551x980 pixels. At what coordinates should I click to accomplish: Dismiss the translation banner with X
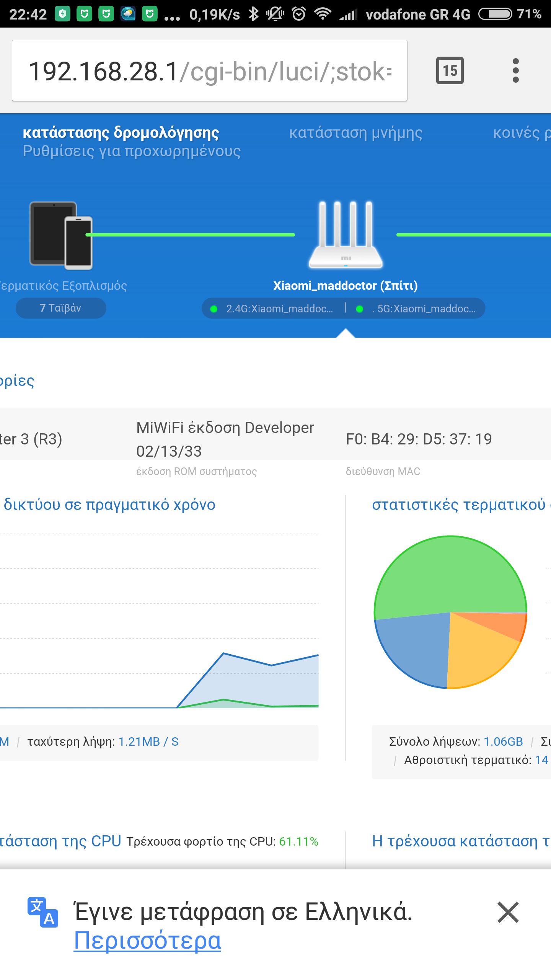pos(508,912)
